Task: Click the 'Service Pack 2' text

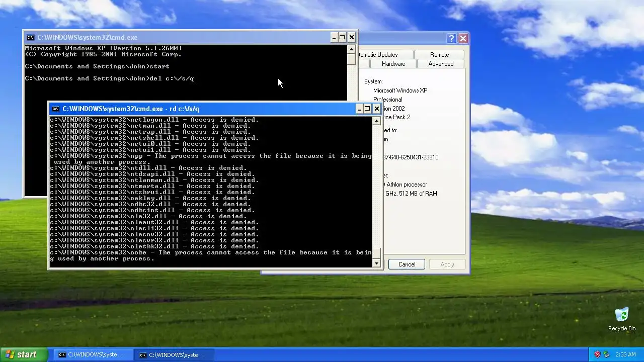Action: click(x=397, y=117)
